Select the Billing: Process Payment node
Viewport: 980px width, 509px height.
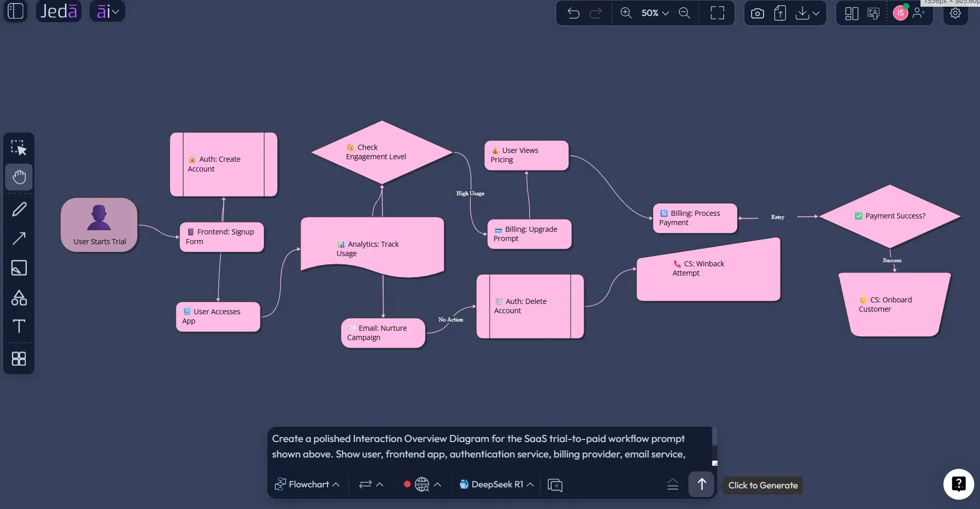click(695, 218)
